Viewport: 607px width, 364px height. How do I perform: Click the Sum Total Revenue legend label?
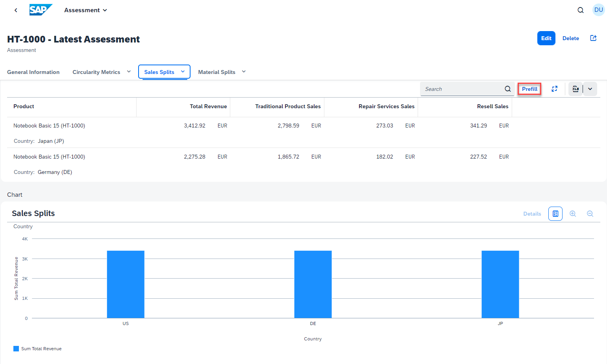pyautogui.click(x=41, y=349)
